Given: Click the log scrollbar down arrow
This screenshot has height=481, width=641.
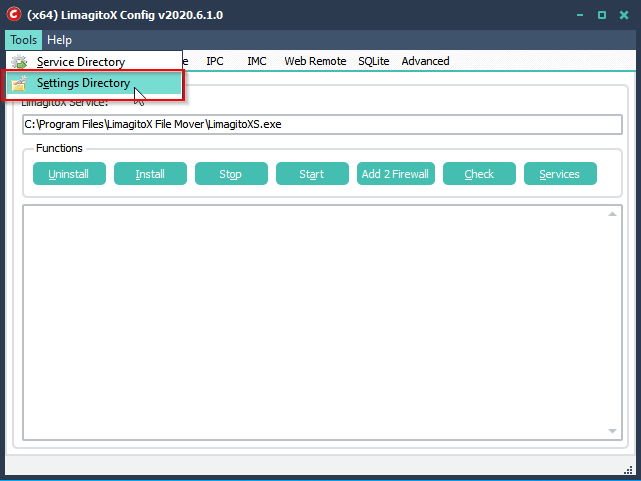Looking at the screenshot, I should [612, 431].
